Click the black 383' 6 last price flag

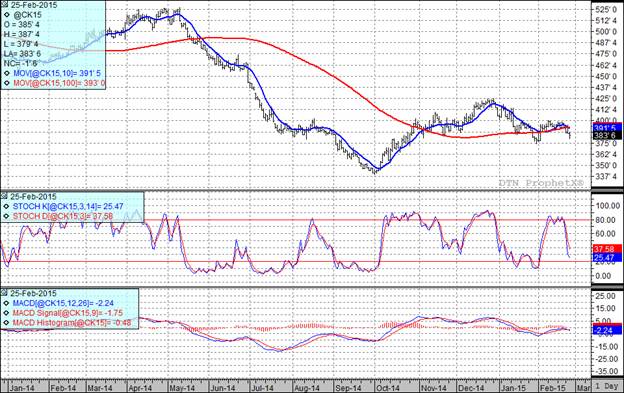point(606,136)
